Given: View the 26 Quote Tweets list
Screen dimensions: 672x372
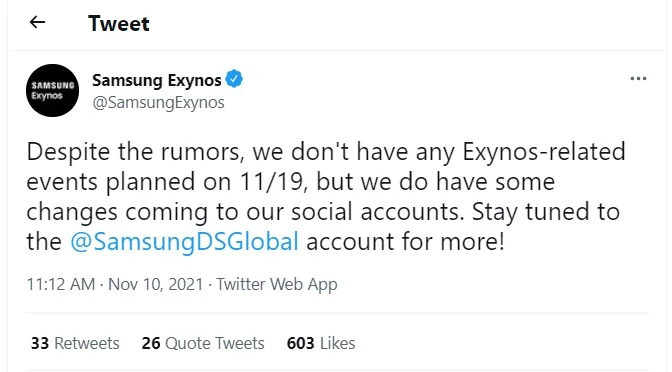Looking at the screenshot, I should point(203,343).
